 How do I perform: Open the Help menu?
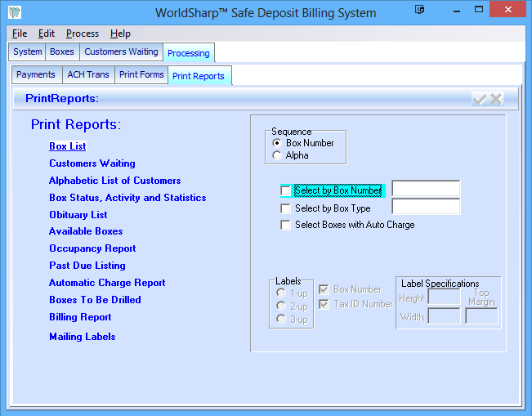tap(120, 34)
